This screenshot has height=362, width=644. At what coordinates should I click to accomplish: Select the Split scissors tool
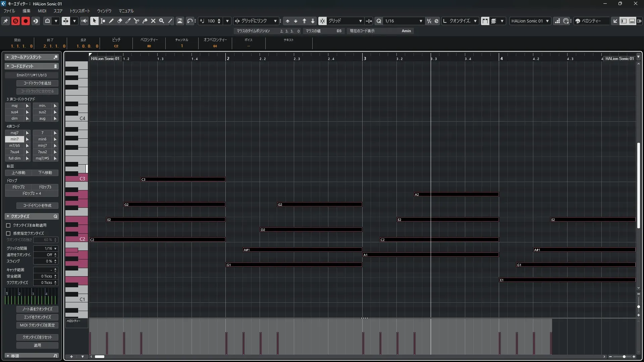137,21
